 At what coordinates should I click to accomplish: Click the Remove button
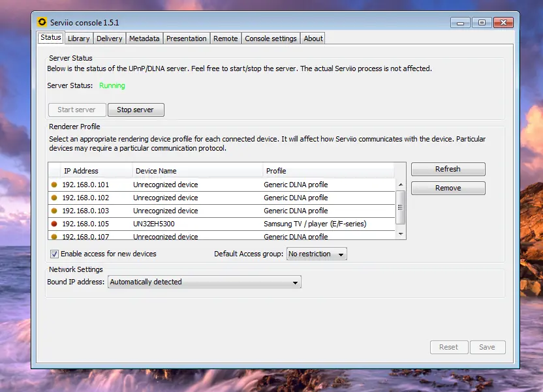[x=448, y=188]
